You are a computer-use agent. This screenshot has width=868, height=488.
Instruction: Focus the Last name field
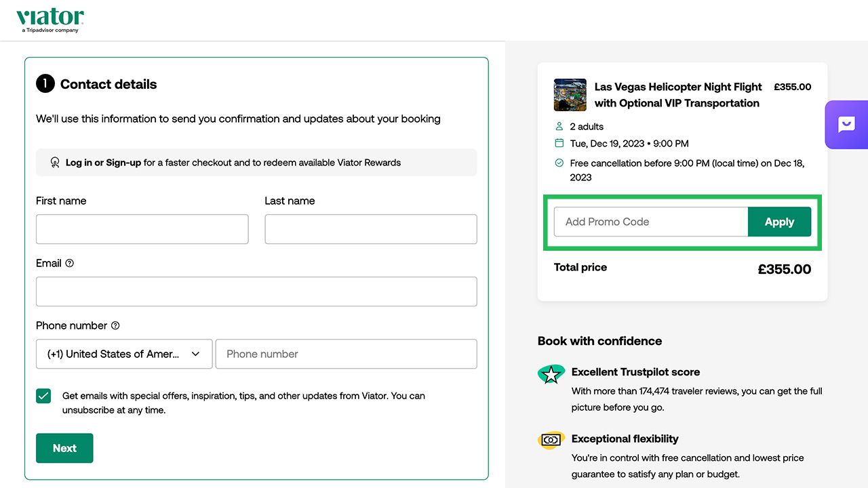tap(371, 229)
